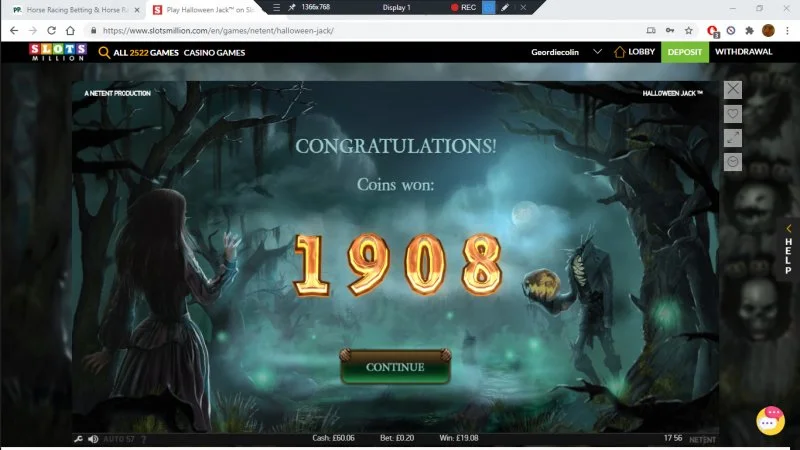
Task: Click the Cash: £60.06 balance
Action: (333, 438)
